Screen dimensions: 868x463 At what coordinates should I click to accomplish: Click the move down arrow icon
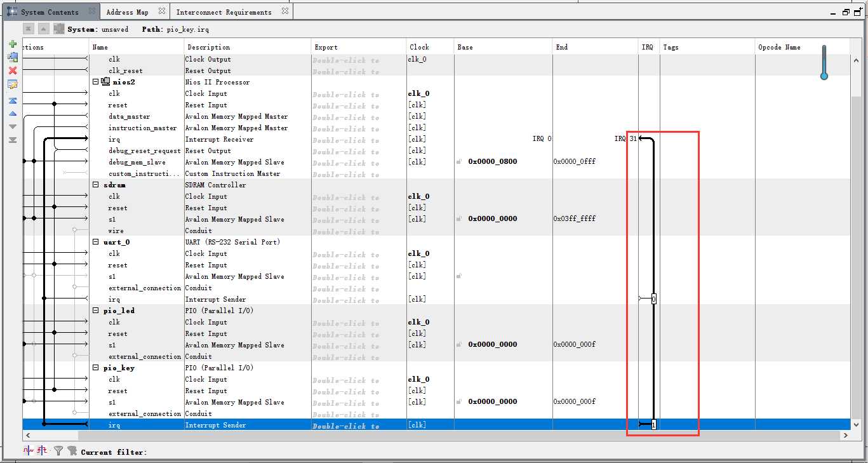point(13,126)
